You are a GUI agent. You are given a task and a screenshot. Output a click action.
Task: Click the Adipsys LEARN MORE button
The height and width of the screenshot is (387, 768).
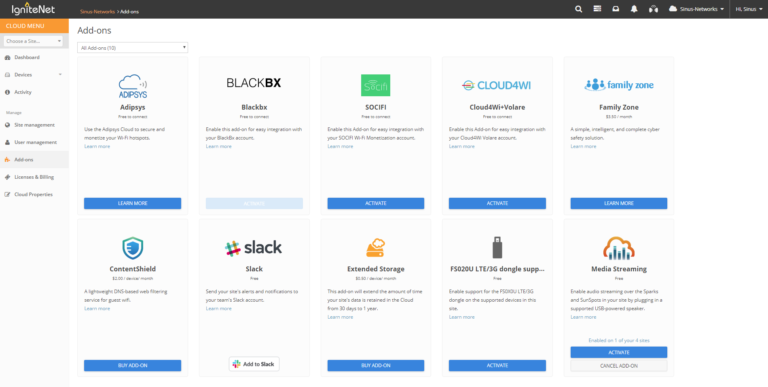click(132, 203)
